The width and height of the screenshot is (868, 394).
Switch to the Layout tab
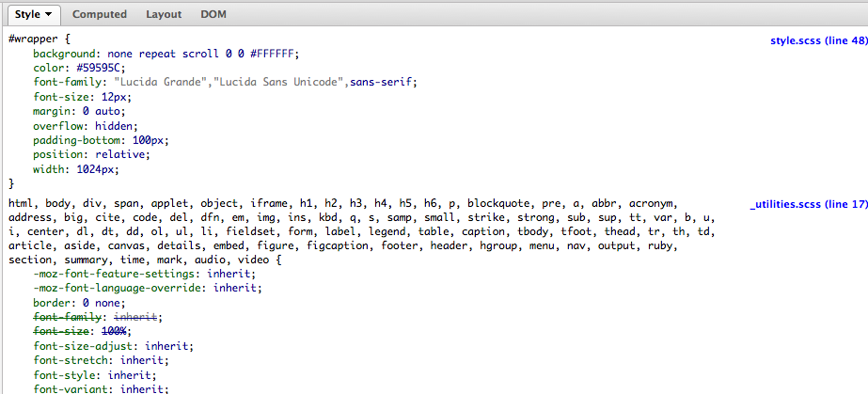coord(164,14)
